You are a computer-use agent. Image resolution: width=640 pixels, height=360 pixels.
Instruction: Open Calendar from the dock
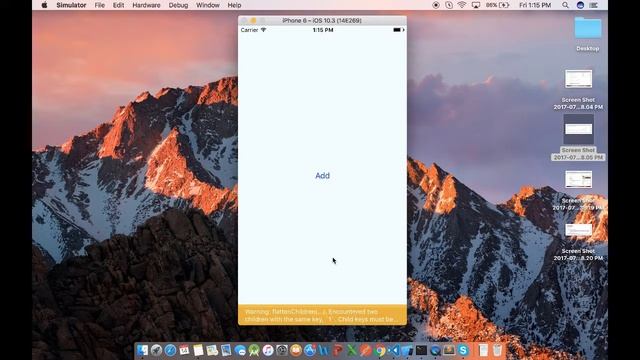point(184,350)
